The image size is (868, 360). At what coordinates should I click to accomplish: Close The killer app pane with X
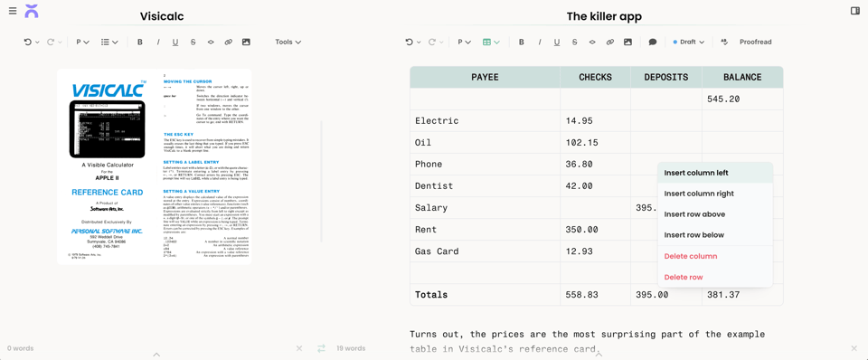click(x=854, y=348)
